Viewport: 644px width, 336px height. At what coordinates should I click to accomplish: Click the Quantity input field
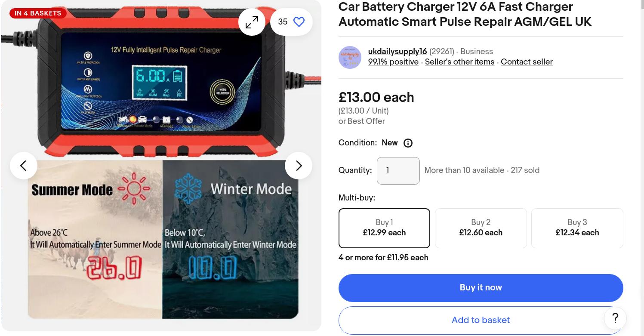coord(398,171)
